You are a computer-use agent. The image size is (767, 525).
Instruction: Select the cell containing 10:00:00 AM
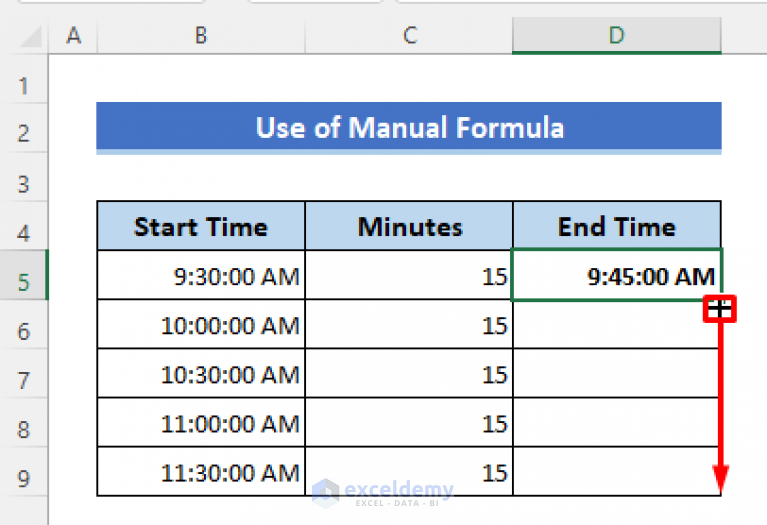(x=201, y=325)
